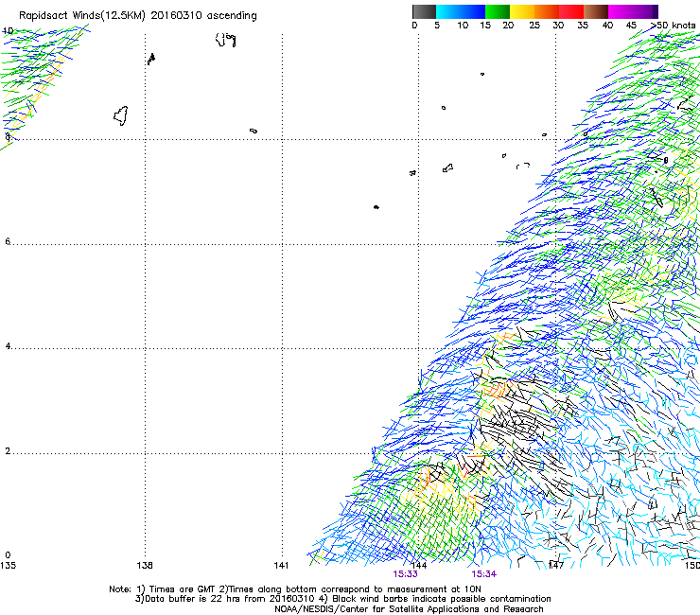Click the longitude axis label '147'
The width and height of the screenshot is (700, 615).
tap(556, 566)
